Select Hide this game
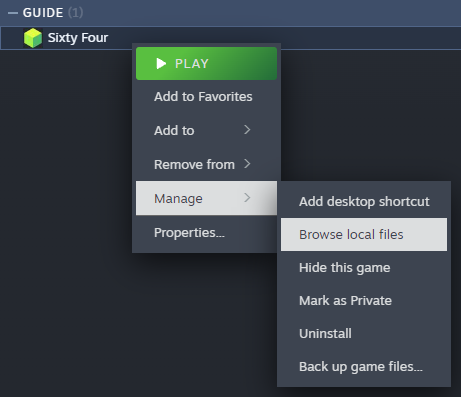Screen dimensions: 461x397 click(364, 268)
